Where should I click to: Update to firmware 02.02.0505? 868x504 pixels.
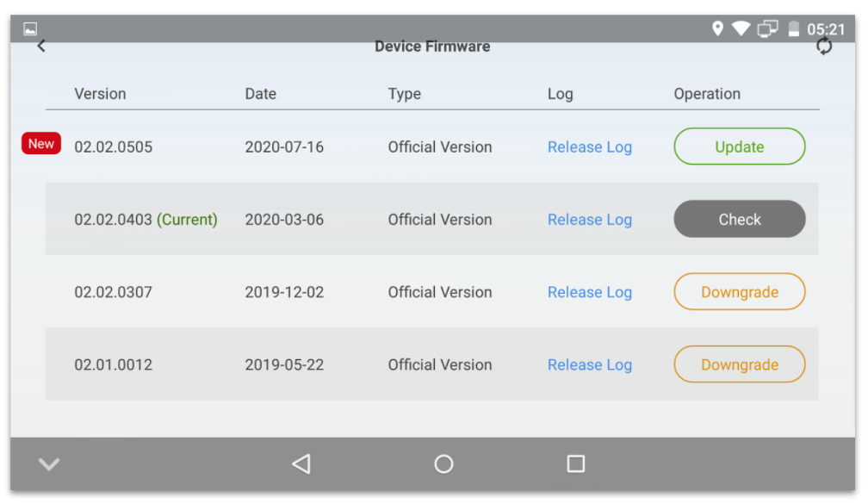coord(739,146)
